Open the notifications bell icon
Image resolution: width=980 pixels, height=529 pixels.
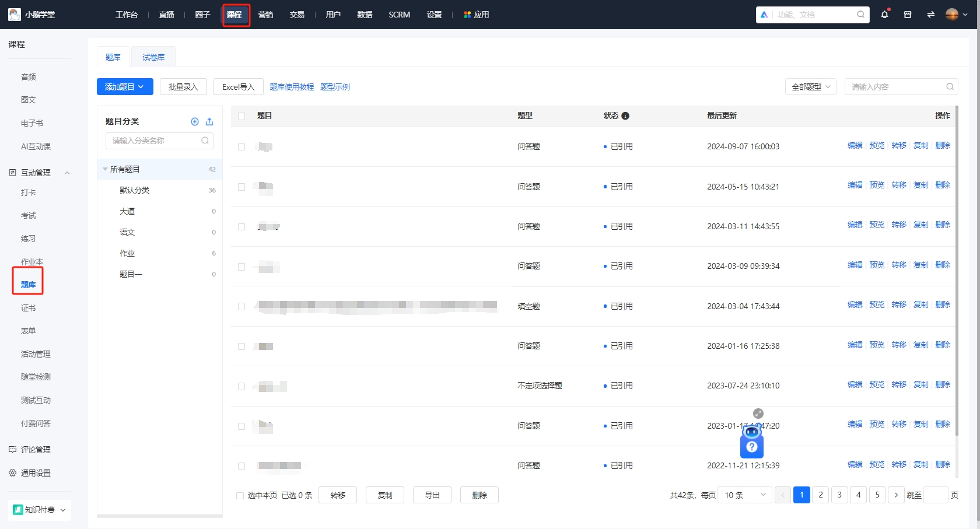884,14
